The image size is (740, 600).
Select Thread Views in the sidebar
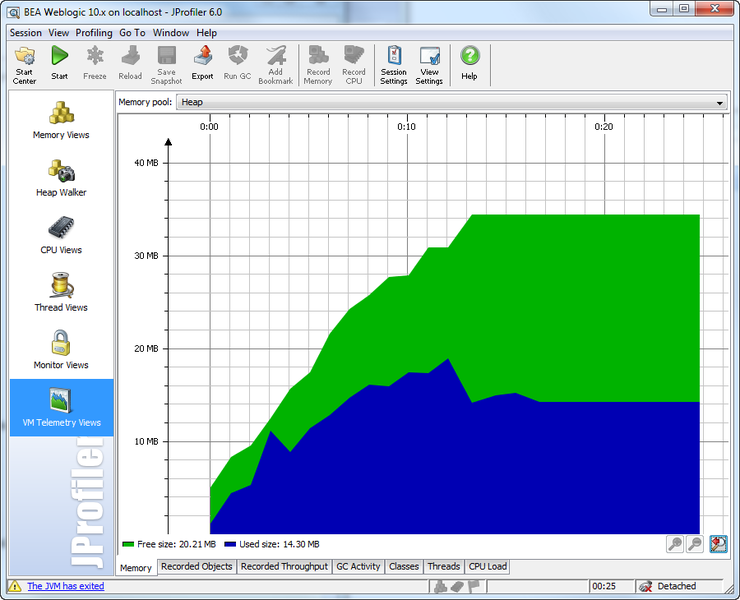tap(61, 293)
